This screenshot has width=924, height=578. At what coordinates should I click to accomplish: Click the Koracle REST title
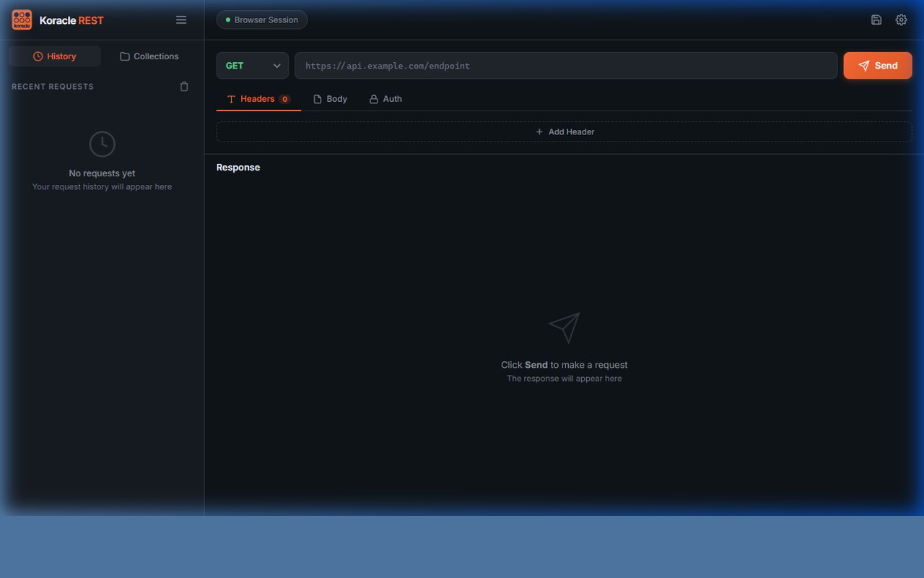[x=71, y=20]
